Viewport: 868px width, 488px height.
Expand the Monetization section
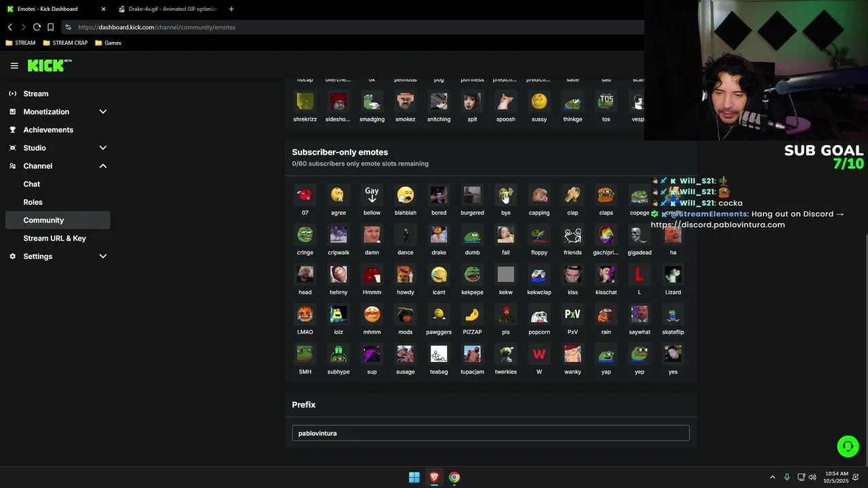point(103,112)
